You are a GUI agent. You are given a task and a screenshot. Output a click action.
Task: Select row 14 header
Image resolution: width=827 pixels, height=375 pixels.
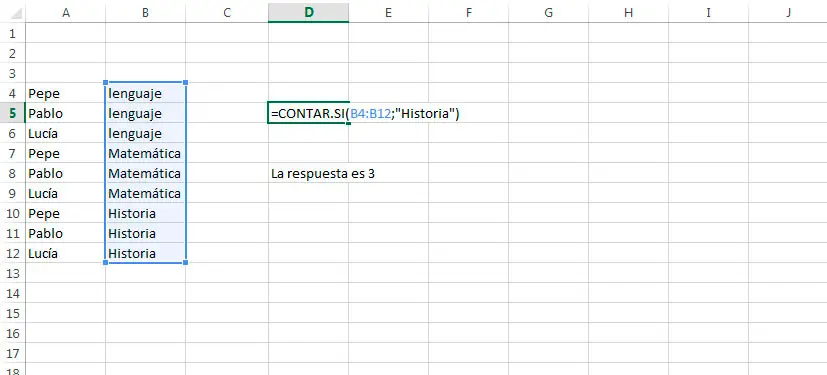pos(13,294)
